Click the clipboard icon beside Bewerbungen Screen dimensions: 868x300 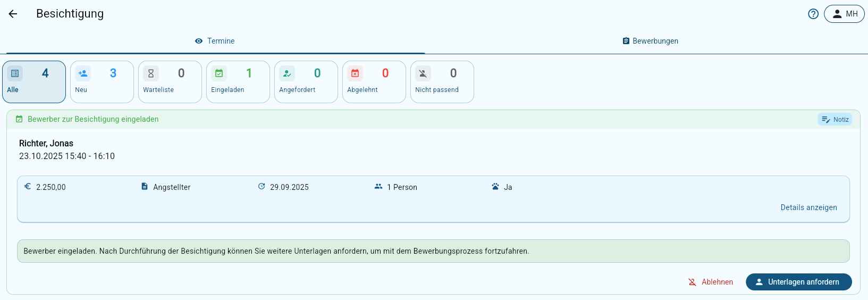point(626,41)
